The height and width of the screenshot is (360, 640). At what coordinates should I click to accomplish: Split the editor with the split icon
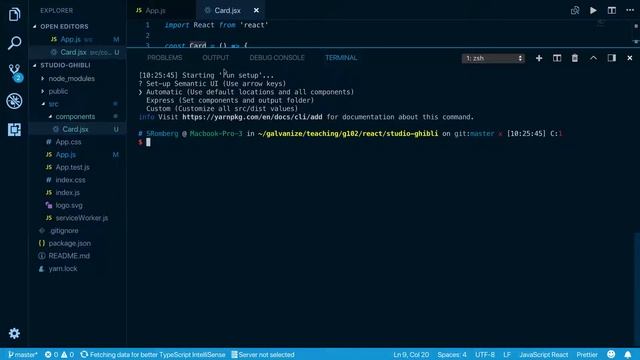611,10
